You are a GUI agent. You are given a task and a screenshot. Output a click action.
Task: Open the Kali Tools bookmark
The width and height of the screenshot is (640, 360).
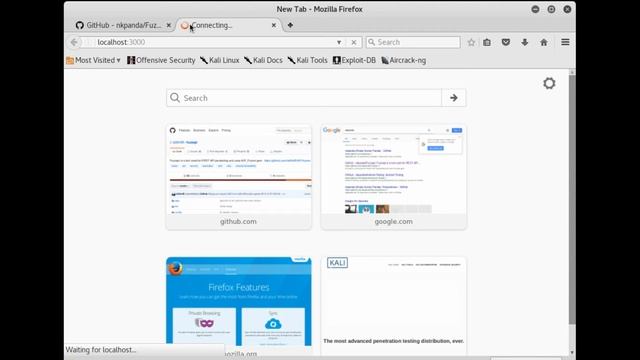point(307,60)
